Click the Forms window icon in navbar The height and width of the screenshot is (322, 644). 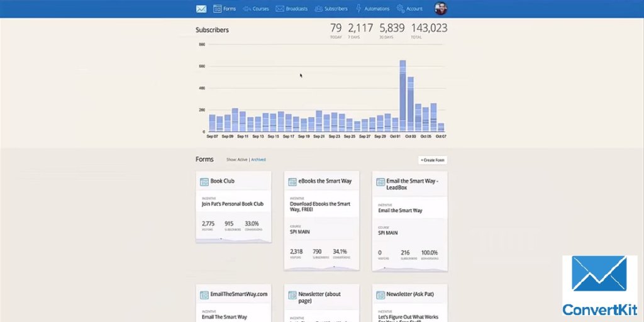pos(217,9)
